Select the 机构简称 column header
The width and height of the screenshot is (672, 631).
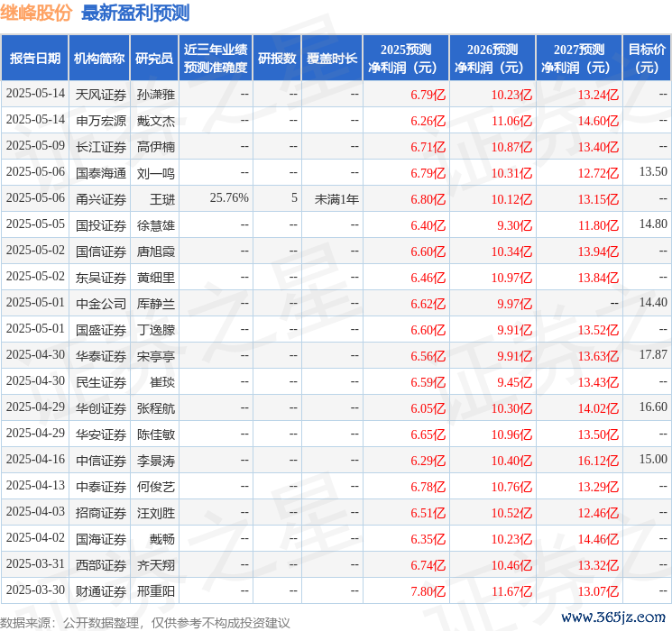pos(99,59)
